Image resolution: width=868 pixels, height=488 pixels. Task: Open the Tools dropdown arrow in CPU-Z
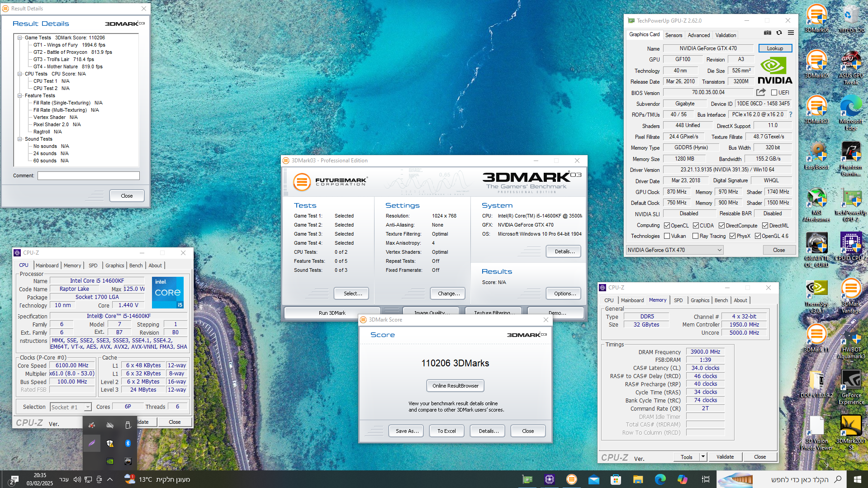click(703, 457)
